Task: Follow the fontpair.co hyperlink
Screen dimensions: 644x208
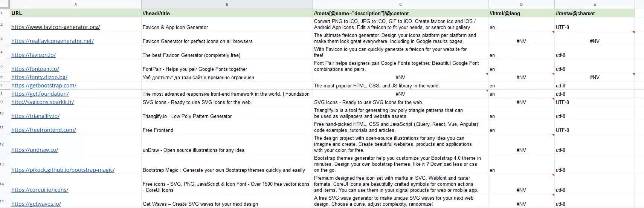Action: pyautogui.click(x=35, y=69)
